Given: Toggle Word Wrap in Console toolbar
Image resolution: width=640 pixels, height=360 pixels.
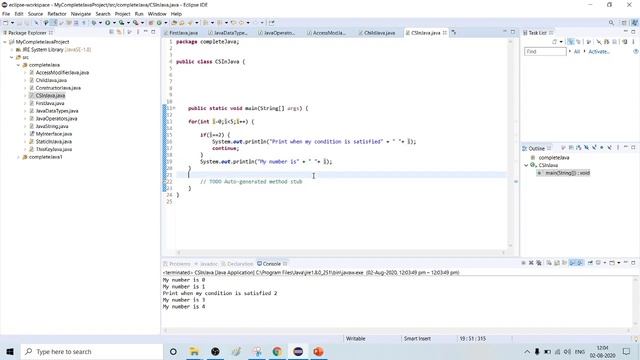Looking at the screenshot, I should (564, 263).
